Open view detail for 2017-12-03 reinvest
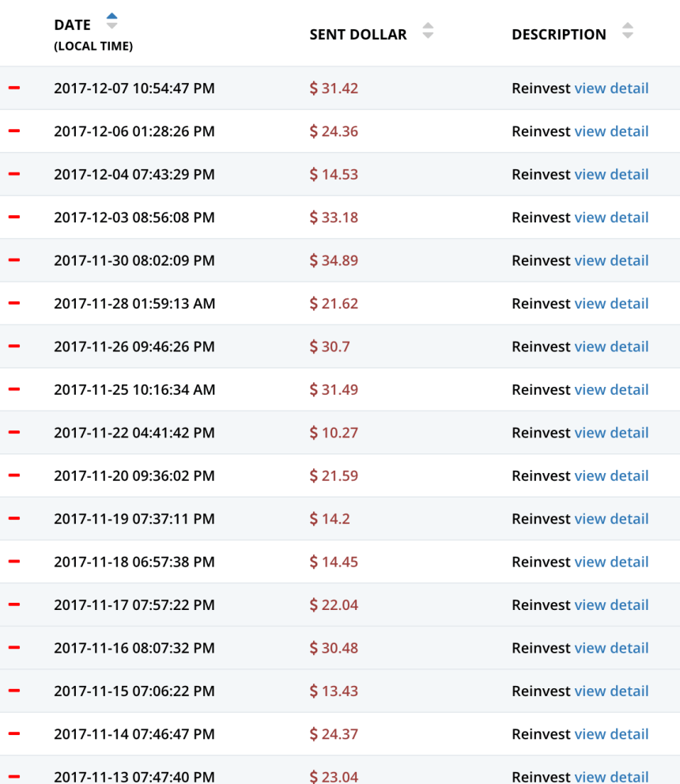 pyautogui.click(x=611, y=218)
